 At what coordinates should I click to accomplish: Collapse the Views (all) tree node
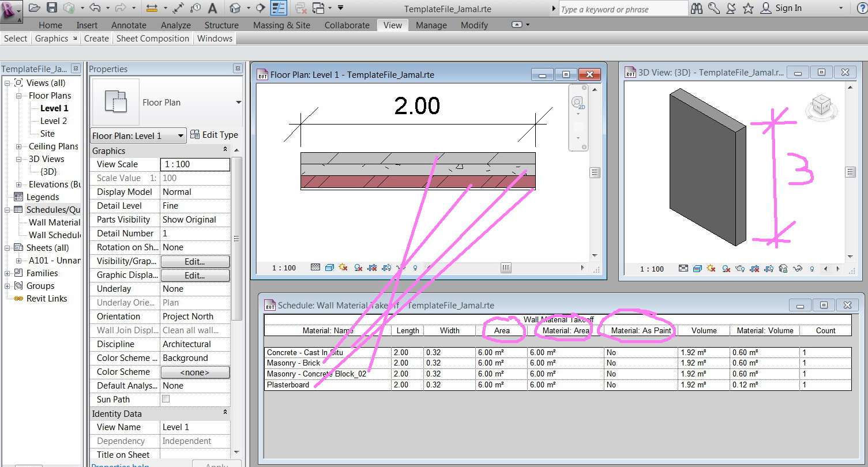7,83
